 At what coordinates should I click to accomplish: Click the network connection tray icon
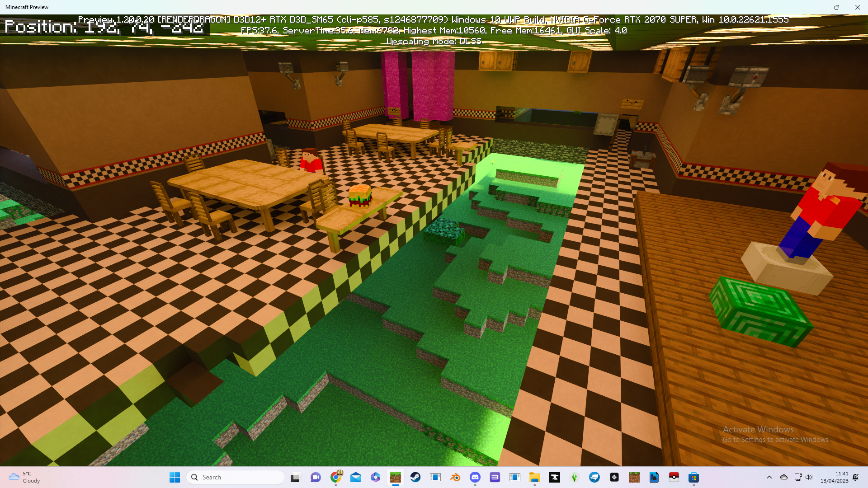point(798,477)
